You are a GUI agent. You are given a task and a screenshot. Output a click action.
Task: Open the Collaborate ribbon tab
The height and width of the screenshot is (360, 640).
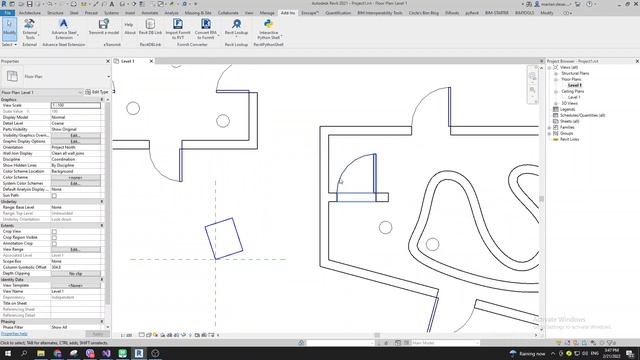228,13
